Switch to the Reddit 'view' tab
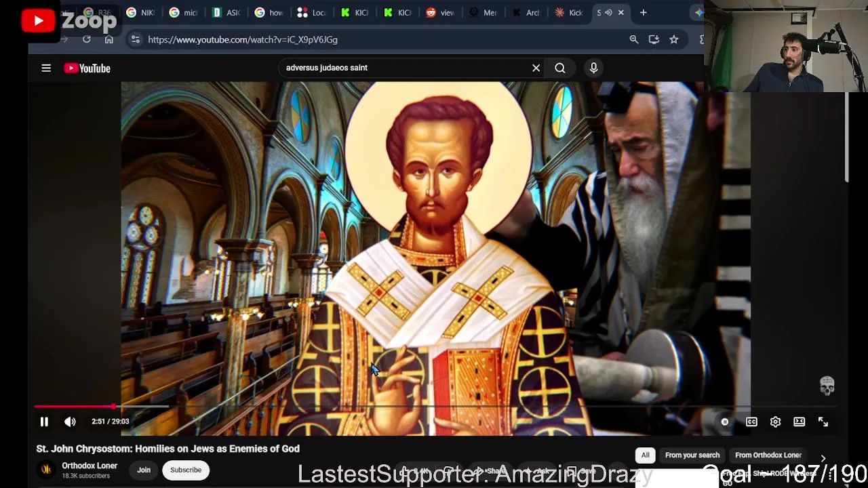Screen dimensions: 868x488 [x=439, y=12]
